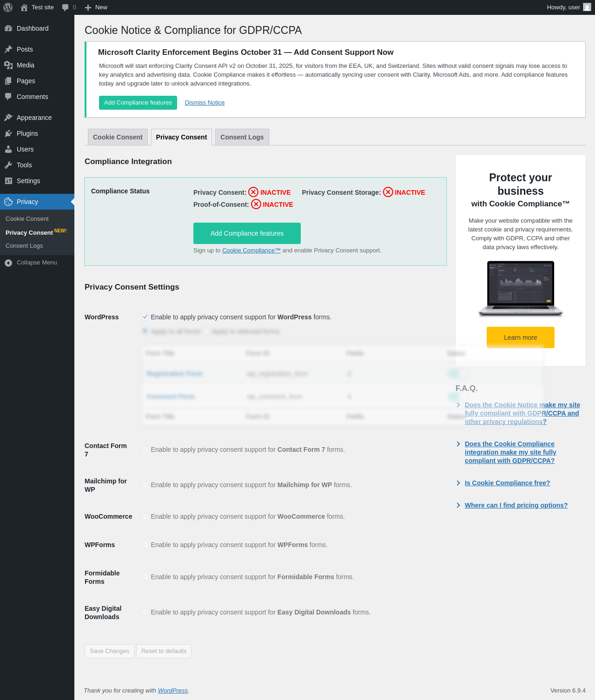
Task: Toggle the Registration Form status switch
Action: click(458, 373)
